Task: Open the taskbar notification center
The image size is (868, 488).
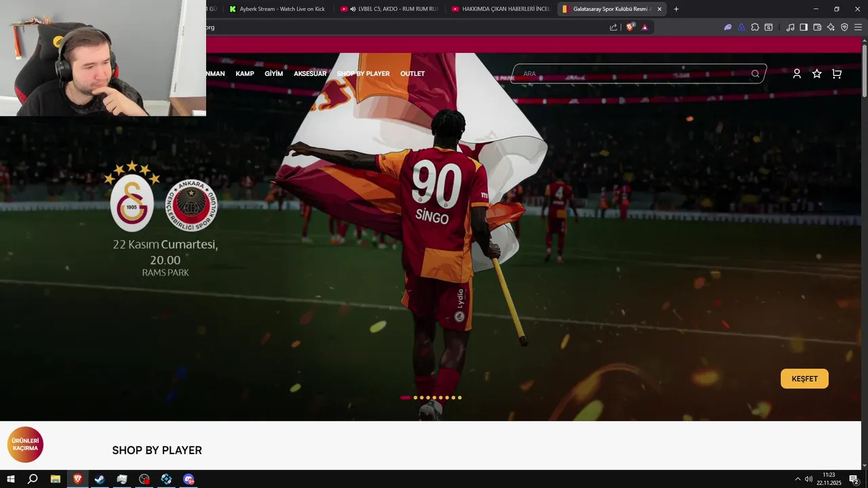Action: click(x=854, y=479)
